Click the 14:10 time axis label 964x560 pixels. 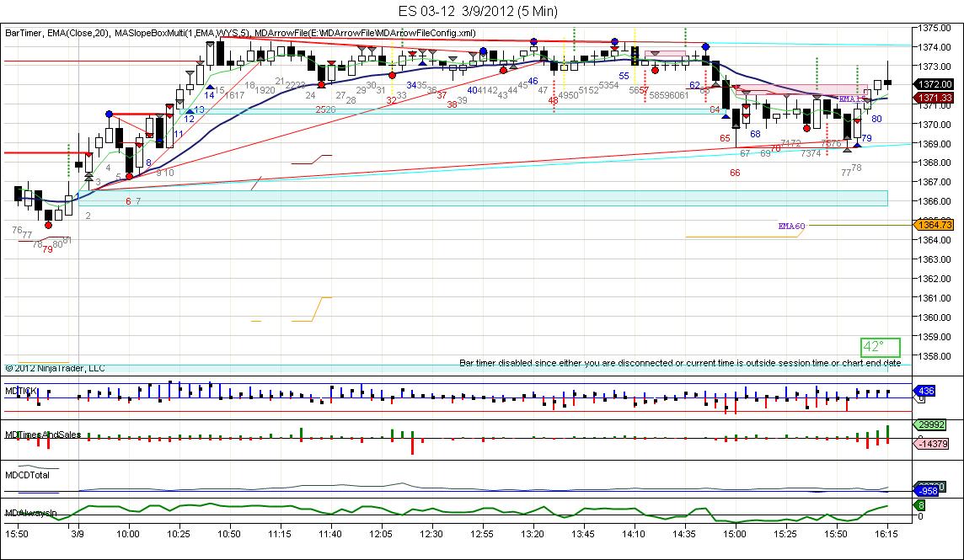[633, 534]
